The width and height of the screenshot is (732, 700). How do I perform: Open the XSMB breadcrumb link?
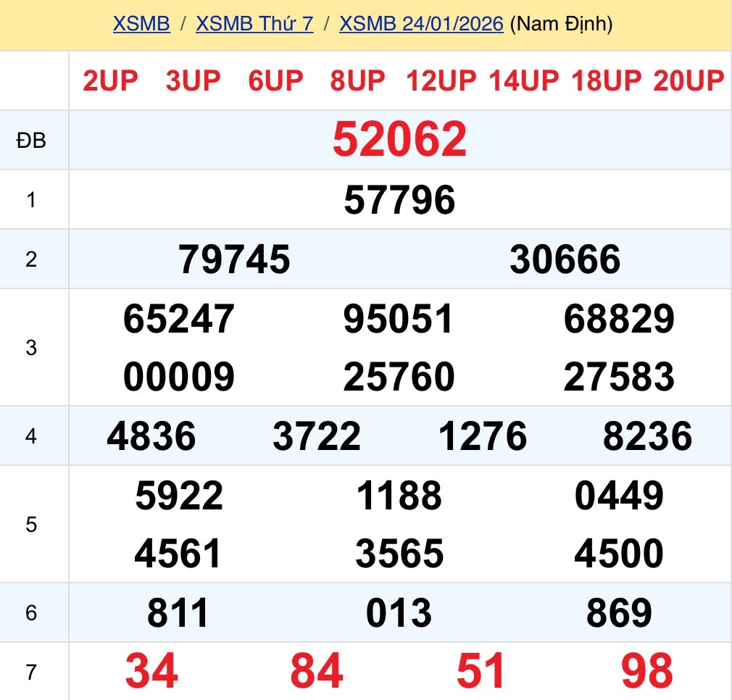pos(141,24)
